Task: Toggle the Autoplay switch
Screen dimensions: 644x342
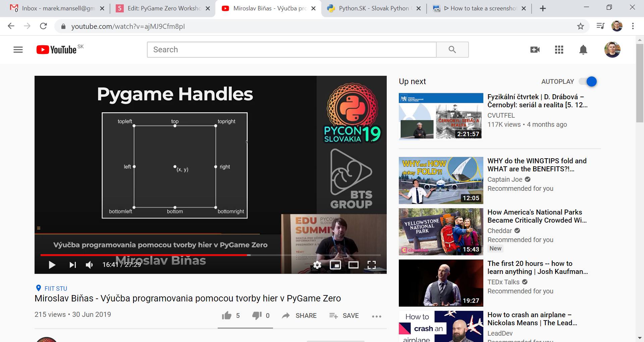Action: click(x=588, y=81)
